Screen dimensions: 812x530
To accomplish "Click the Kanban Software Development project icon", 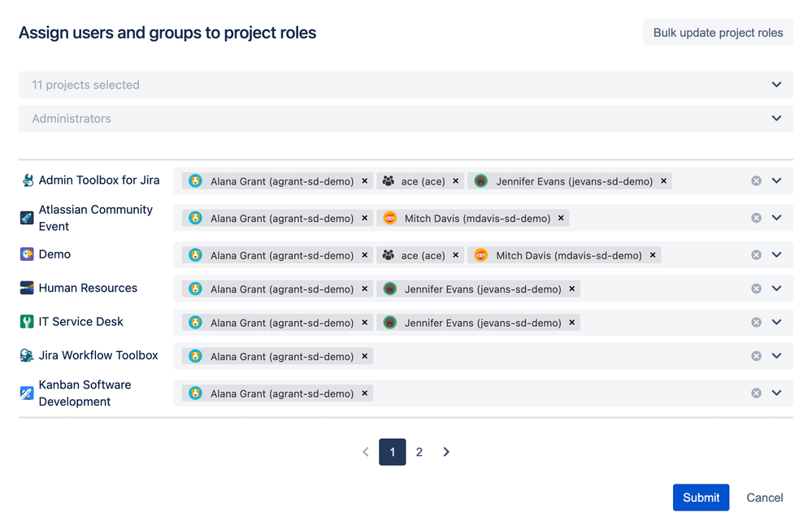I will coord(28,393).
